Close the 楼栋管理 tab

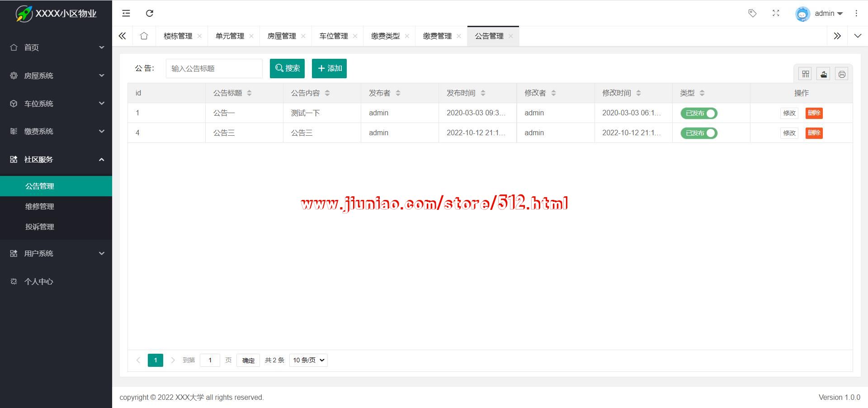(199, 36)
